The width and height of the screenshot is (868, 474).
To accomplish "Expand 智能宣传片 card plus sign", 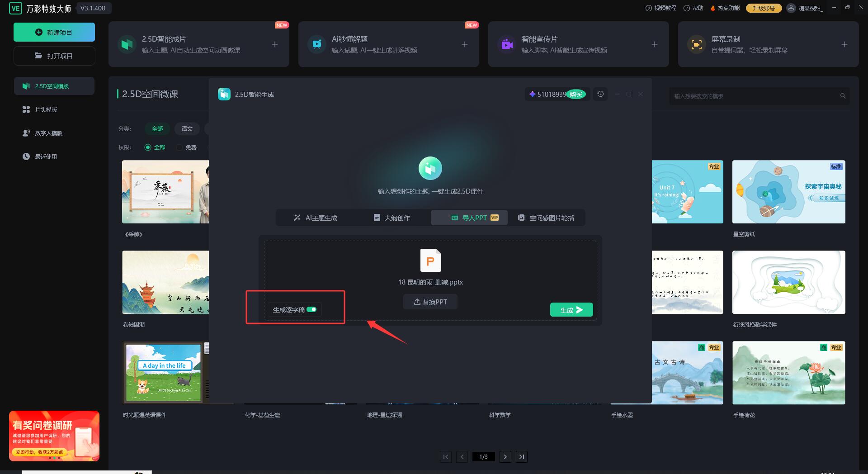I will tap(655, 44).
